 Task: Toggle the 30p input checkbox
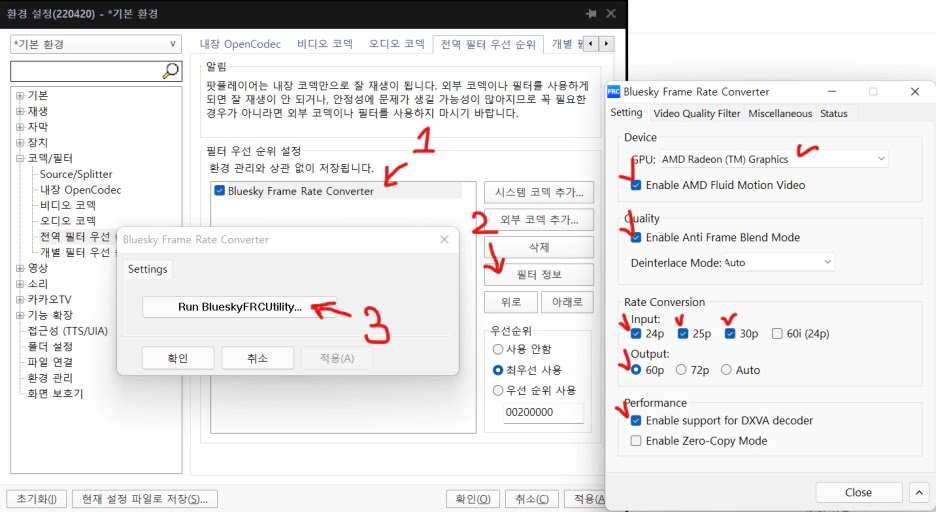point(729,334)
